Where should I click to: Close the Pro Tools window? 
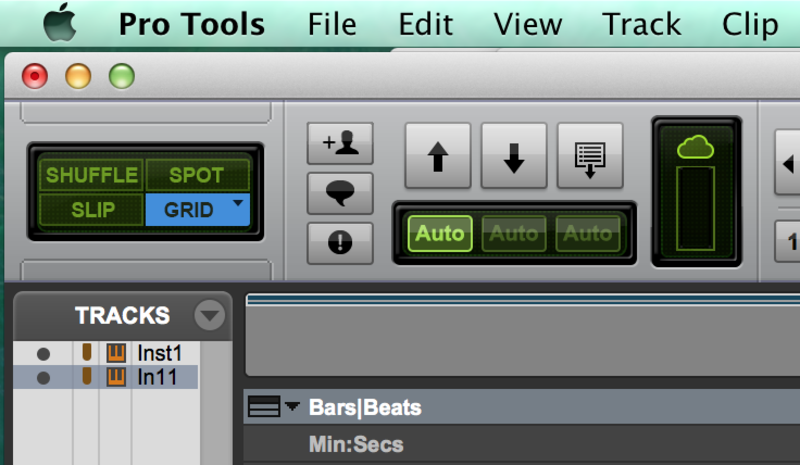click(x=35, y=76)
